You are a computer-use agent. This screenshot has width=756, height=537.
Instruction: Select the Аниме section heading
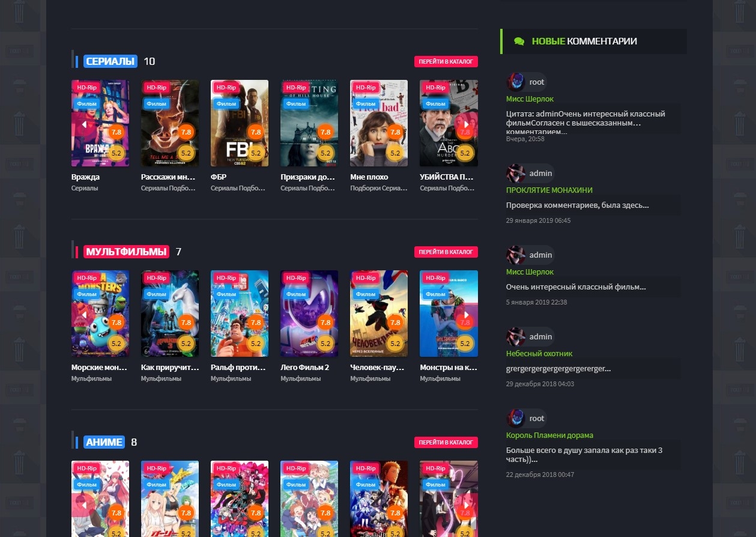(x=104, y=442)
